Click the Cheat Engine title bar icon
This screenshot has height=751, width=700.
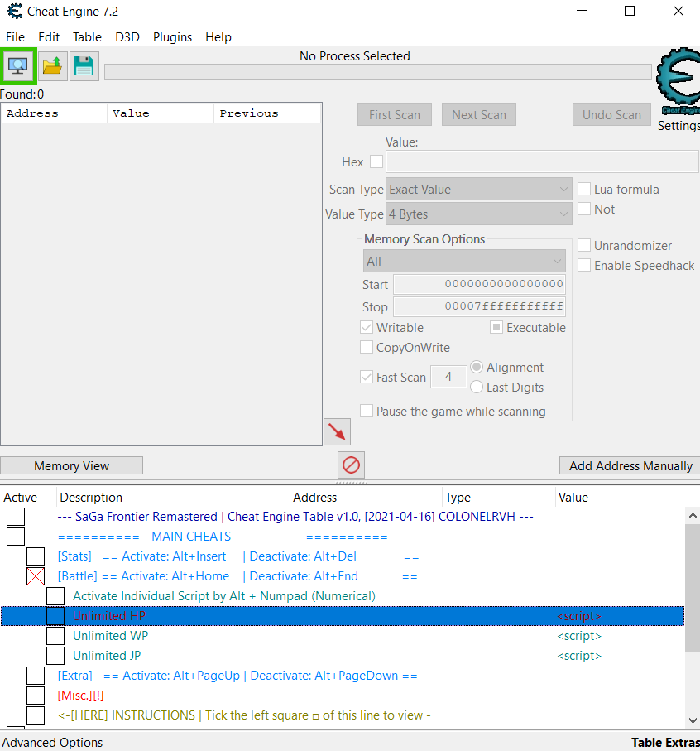pyautogui.click(x=15, y=11)
